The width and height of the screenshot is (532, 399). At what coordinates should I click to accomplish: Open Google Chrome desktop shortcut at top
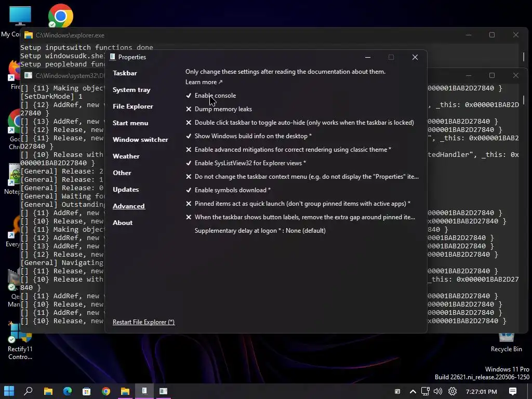pos(60,16)
